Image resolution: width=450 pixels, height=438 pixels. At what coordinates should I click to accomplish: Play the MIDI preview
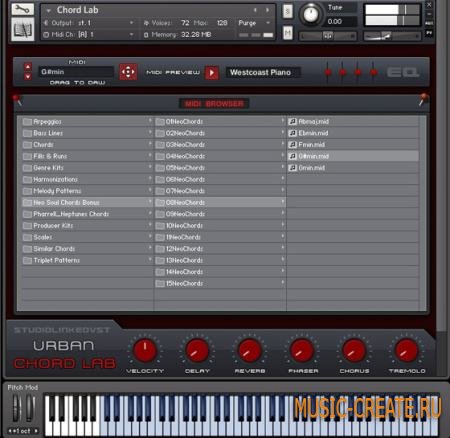(x=212, y=73)
